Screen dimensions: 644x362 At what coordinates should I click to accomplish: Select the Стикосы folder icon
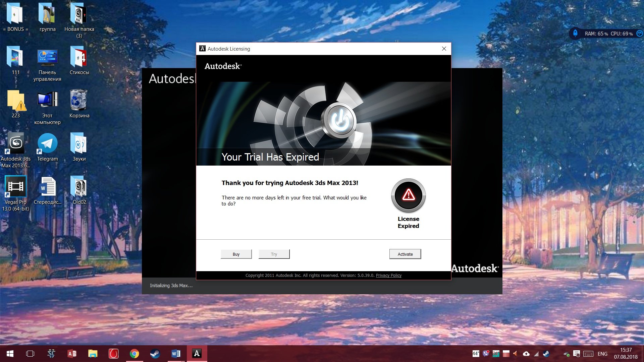[79, 61]
